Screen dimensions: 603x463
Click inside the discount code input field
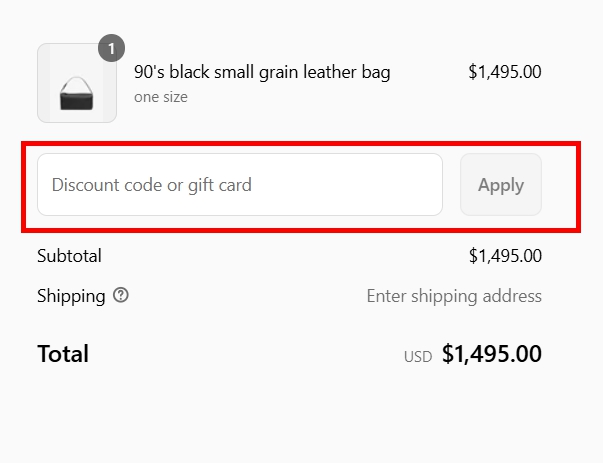[x=240, y=184]
